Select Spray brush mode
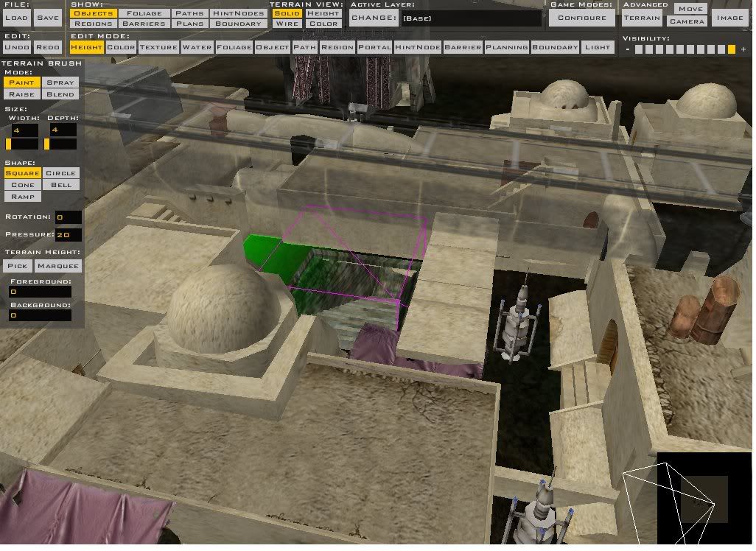756x551 pixels. [60, 83]
